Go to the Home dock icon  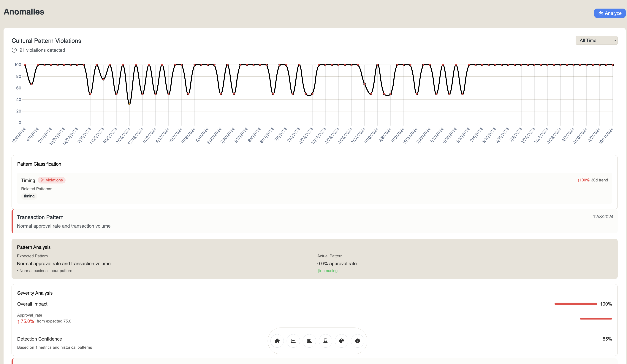pyautogui.click(x=277, y=341)
